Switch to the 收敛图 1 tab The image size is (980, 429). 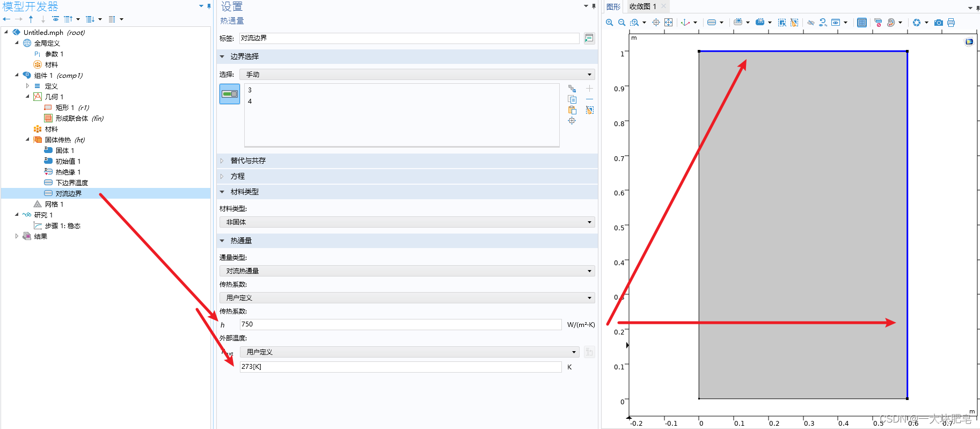pos(643,6)
